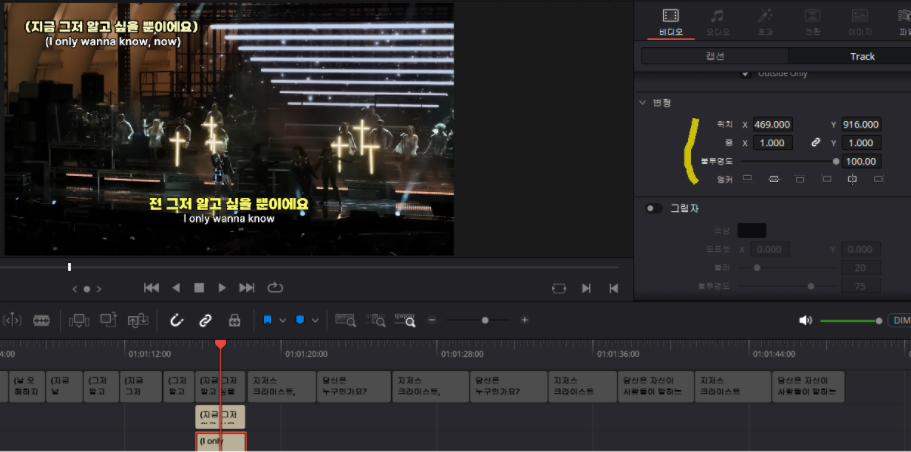Click the position Y field 916.000

861,124
